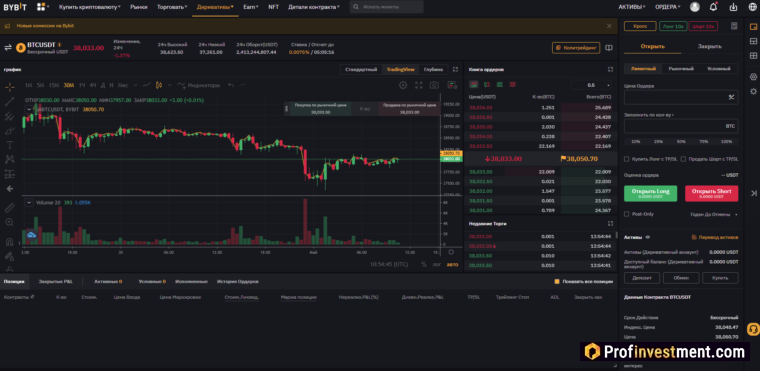The width and height of the screenshot is (760, 371).
Task: Select the Рыночный order type tab
Action: 681,69
